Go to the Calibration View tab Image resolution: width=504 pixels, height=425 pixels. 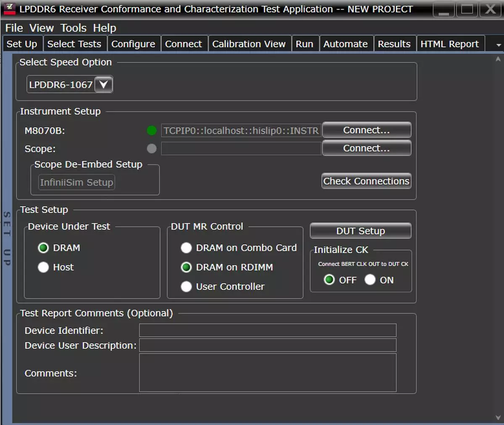tap(249, 44)
